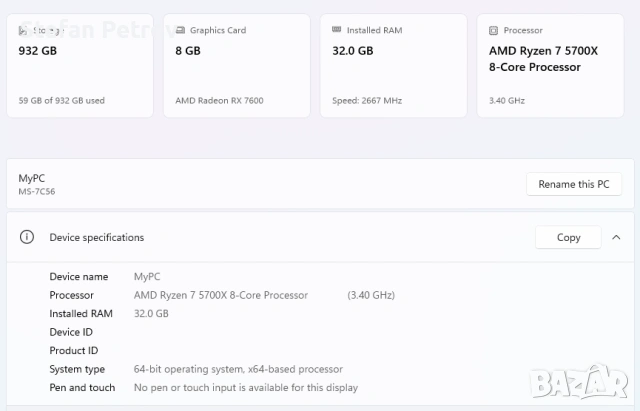640x411 pixels.
Task: Open the Graphics Card 8 GB card
Action: [237, 66]
